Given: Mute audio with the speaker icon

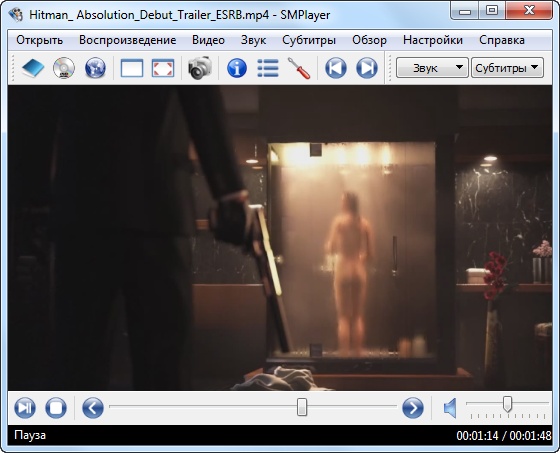Looking at the screenshot, I should 450,408.
